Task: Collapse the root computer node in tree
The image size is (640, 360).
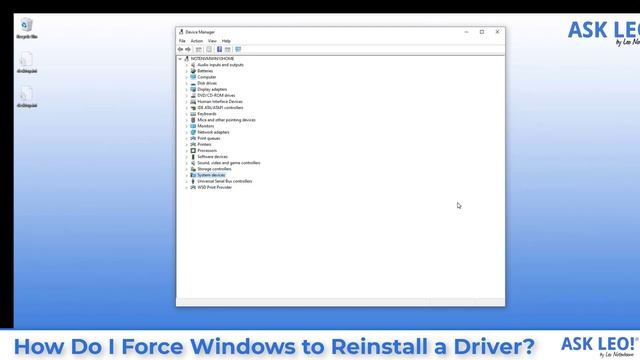Action: pyautogui.click(x=180, y=59)
